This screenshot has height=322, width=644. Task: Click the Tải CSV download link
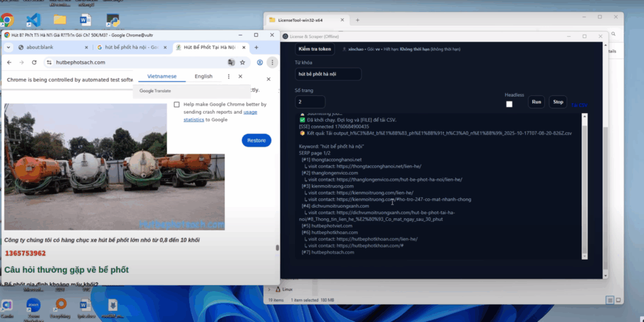[579, 106]
